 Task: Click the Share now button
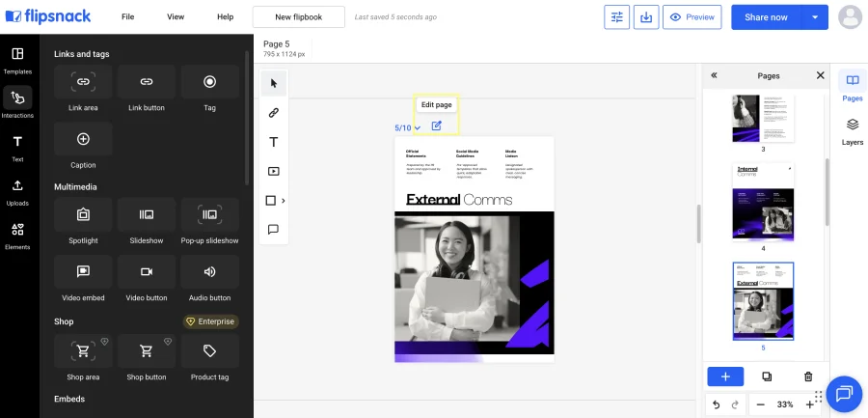(x=766, y=17)
